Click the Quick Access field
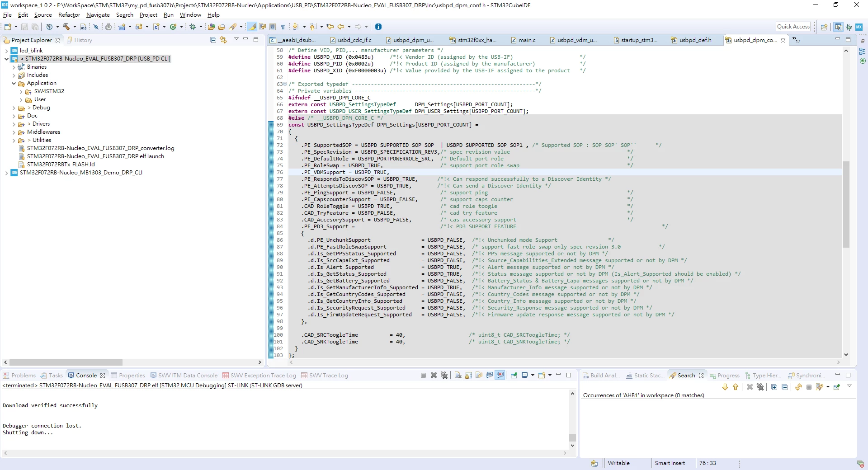 click(793, 27)
